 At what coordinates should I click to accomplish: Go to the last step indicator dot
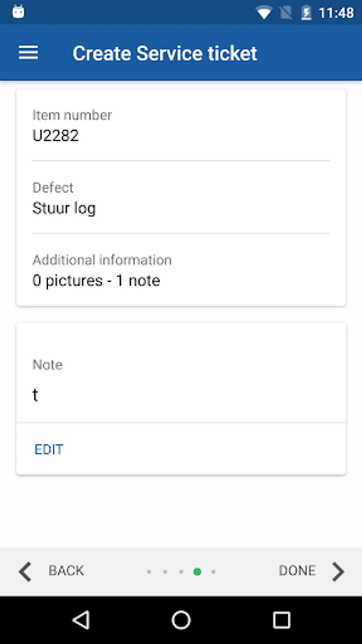(x=213, y=572)
